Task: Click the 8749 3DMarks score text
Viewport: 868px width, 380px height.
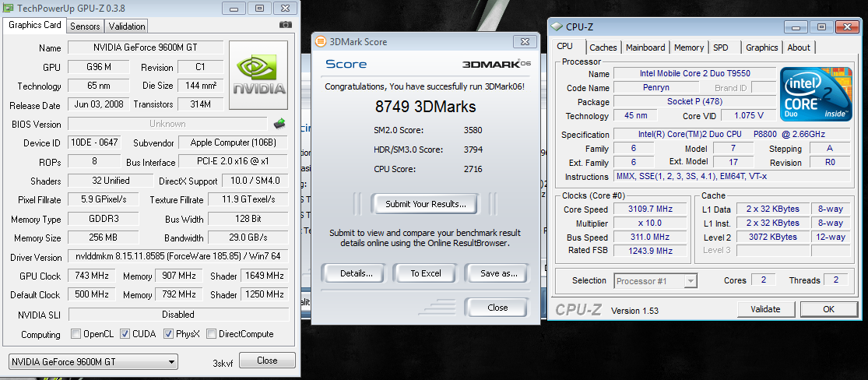Action: point(425,107)
